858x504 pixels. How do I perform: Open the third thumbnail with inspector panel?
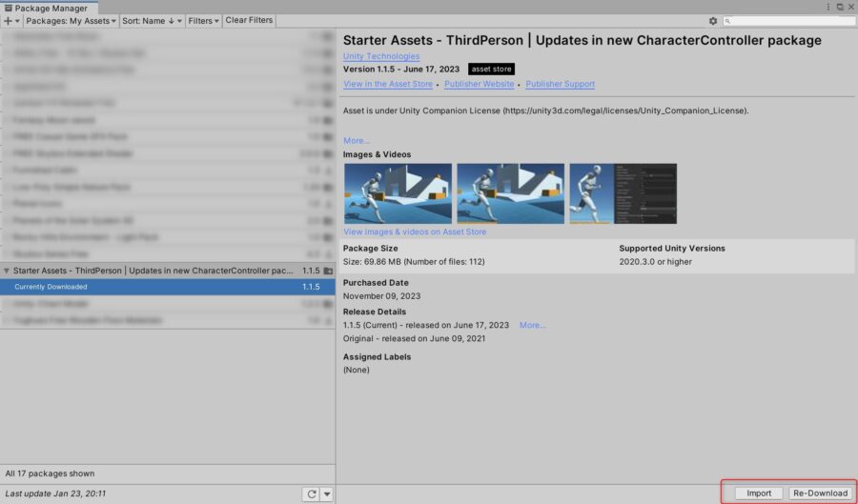pyautogui.click(x=623, y=193)
